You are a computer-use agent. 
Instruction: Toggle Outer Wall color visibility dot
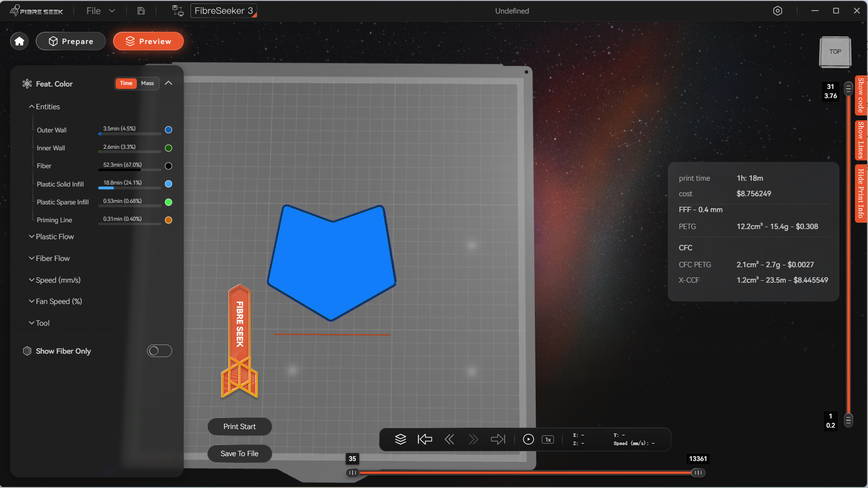[168, 129]
